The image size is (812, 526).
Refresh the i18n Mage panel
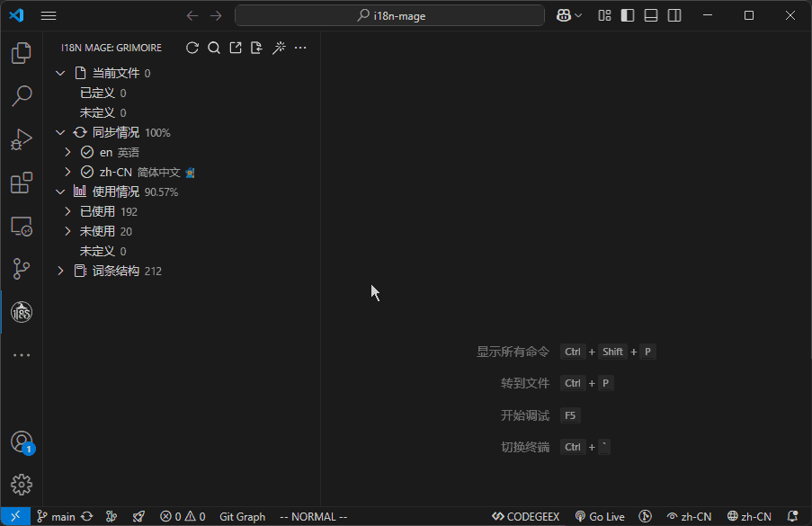[x=192, y=48]
